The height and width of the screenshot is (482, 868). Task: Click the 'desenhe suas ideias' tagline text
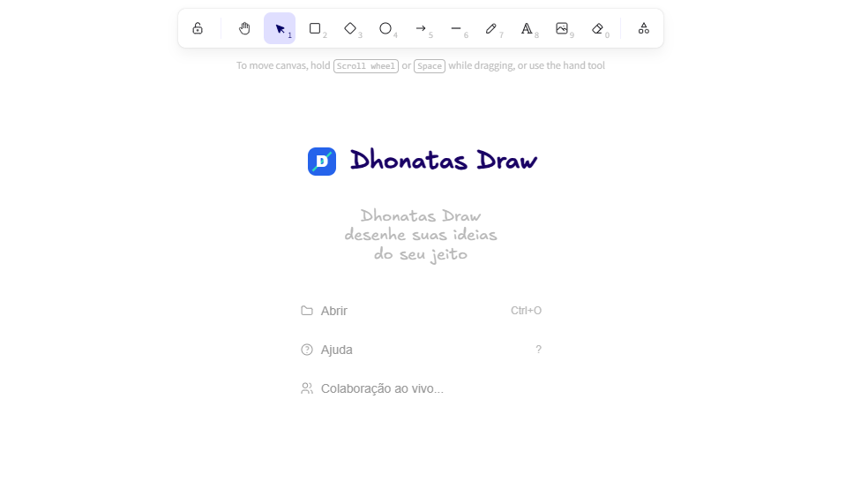[x=421, y=235]
